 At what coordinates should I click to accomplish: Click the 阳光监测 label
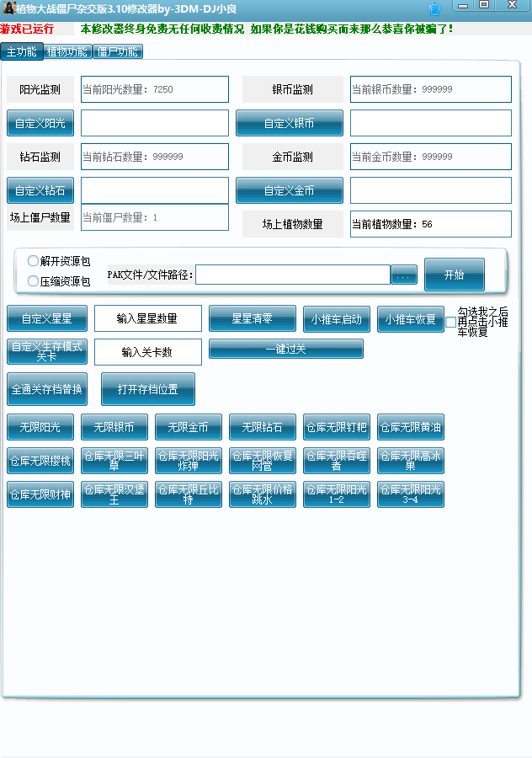click(40, 89)
